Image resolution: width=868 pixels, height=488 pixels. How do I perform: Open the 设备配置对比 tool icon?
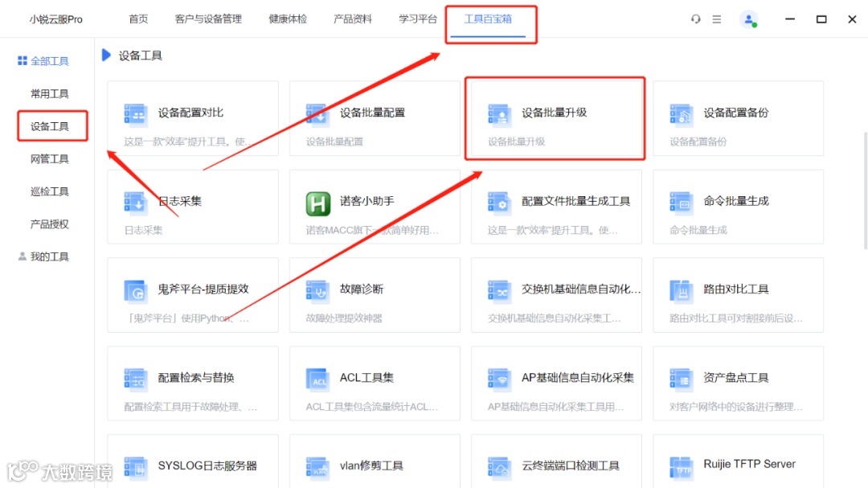click(135, 115)
